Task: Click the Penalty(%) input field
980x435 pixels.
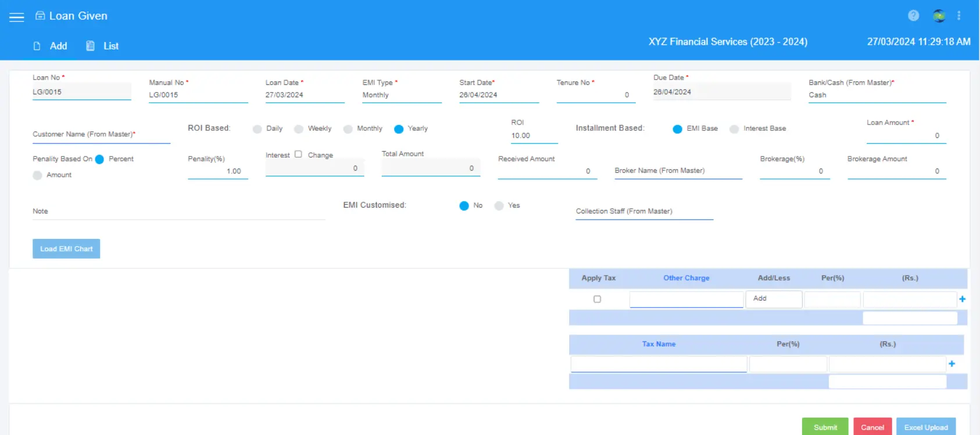Action: pyautogui.click(x=217, y=172)
